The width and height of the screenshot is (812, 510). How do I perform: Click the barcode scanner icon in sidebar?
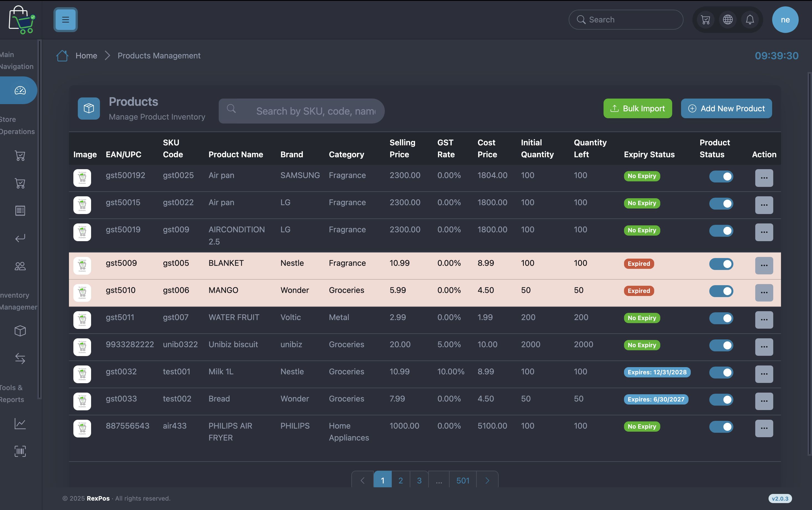point(20,451)
